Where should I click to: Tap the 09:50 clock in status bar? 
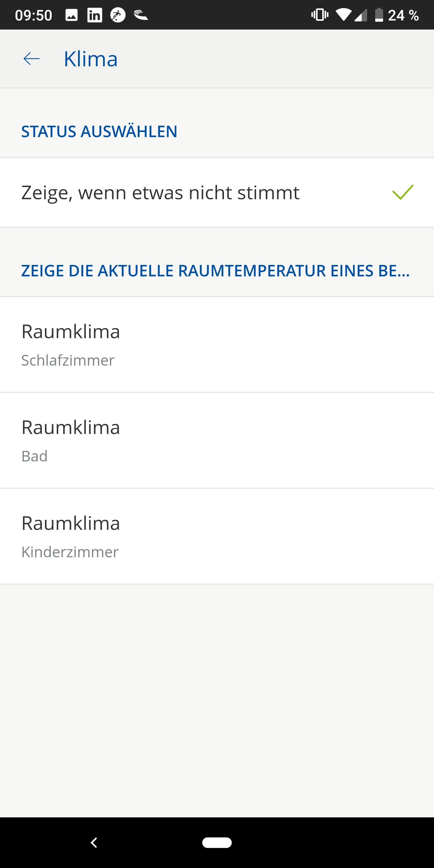coord(34,15)
